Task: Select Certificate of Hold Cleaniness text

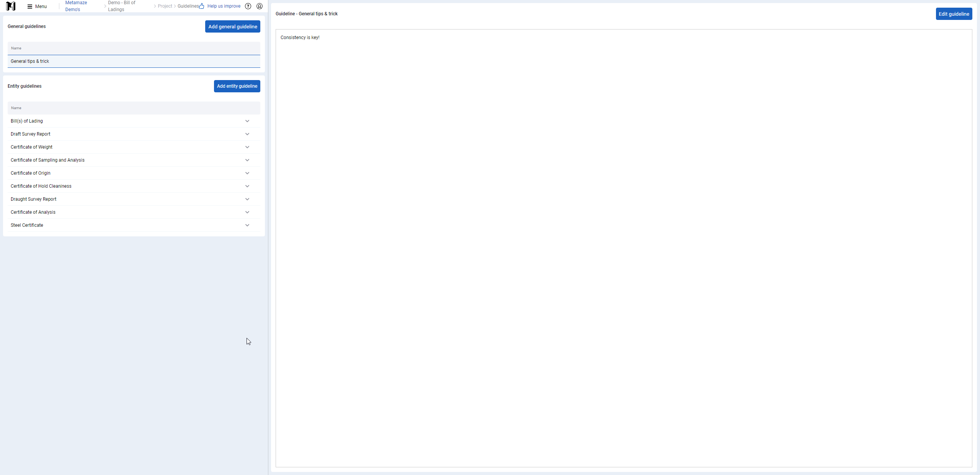Action: 41,186
